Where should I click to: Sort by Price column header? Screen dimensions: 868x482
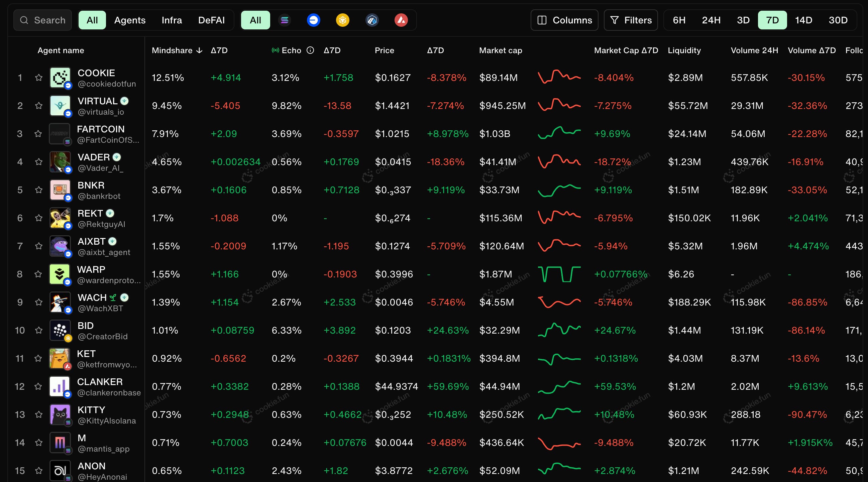pyautogui.click(x=385, y=50)
